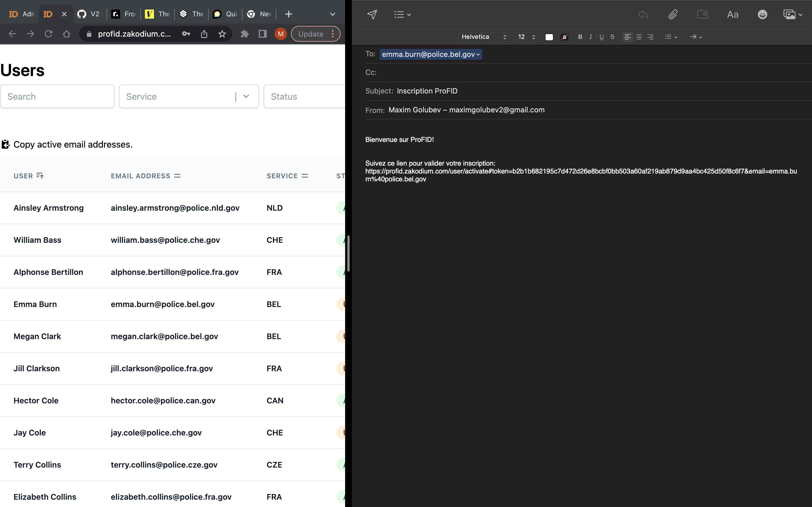Open a new browser tab
Viewport: 812px width, 507px height.
click(x=288, y=14)
